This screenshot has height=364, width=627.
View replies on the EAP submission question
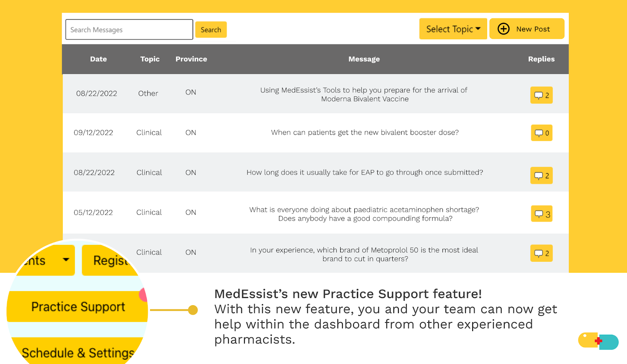coord(542,176)
